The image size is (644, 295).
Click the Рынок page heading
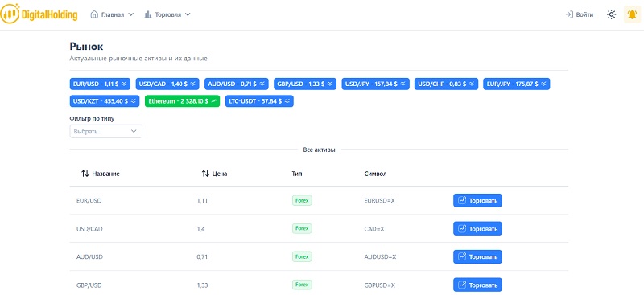tap(86, 47)
